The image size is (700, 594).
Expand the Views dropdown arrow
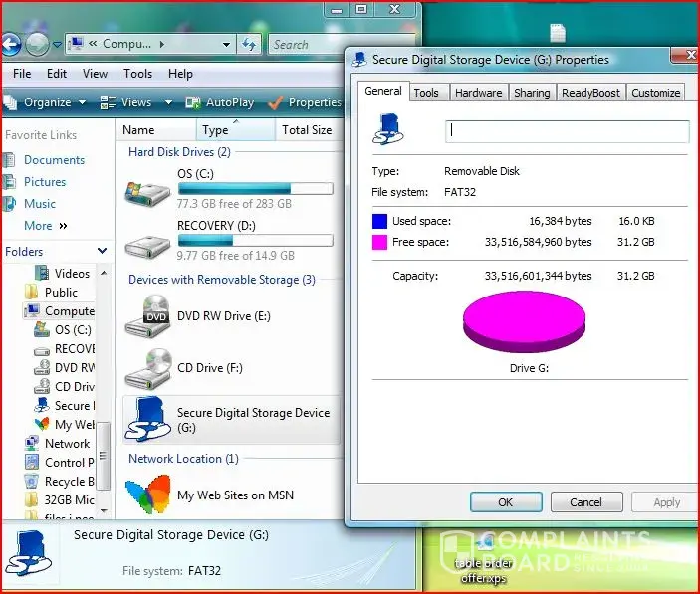pyautogui.click(x=168, y=102)
